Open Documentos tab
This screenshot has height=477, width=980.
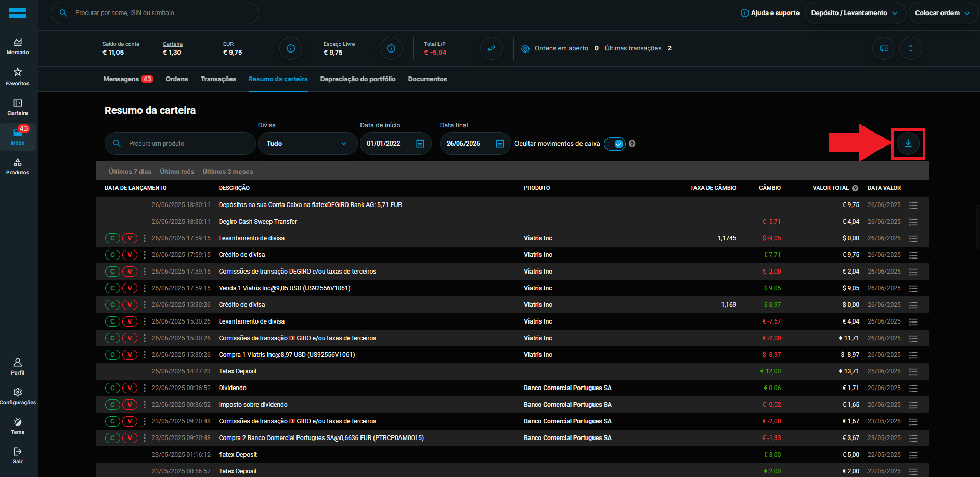point(428,79)
